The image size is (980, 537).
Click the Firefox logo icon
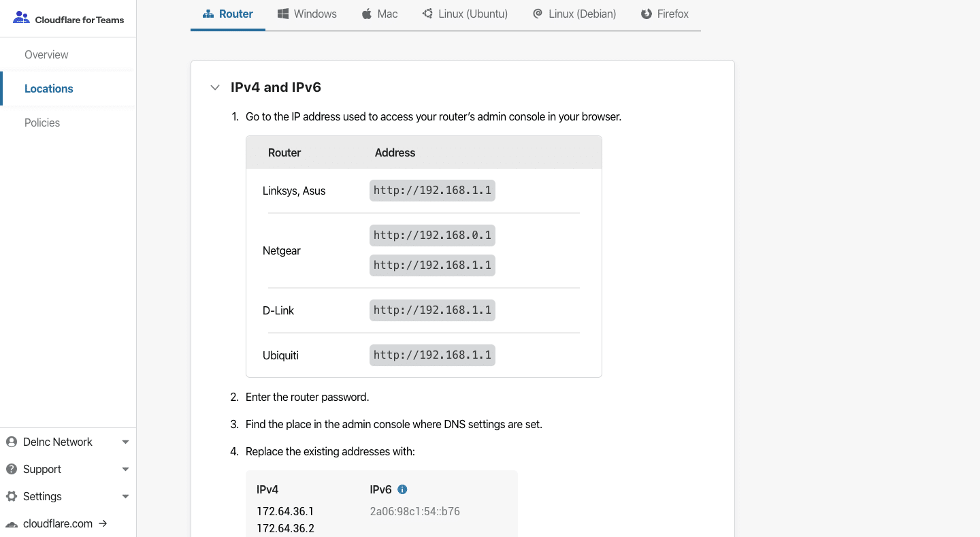coord(647,14)
